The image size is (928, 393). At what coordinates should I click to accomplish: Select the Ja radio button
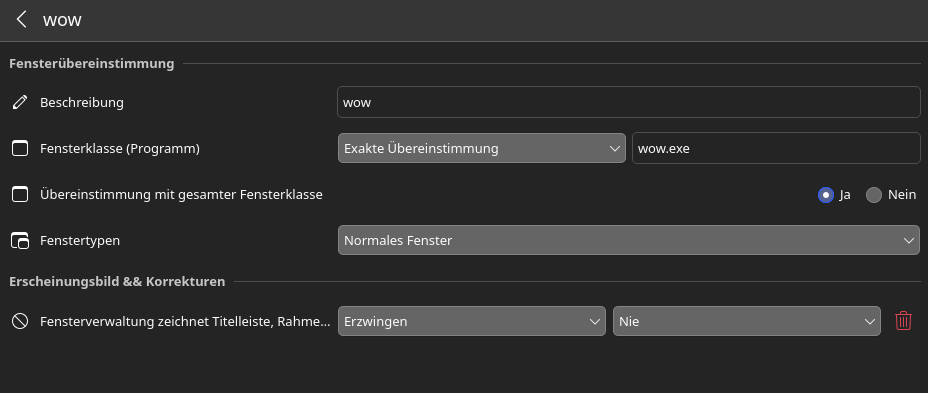(x=826, y=195)
